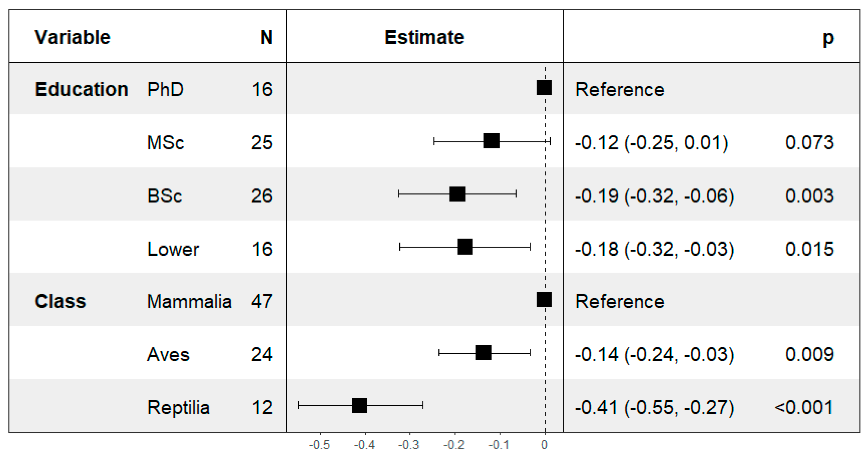This screenshot has height=454, width=868.
Task: Select the <0.001 p-value
Action: [804, 408]
